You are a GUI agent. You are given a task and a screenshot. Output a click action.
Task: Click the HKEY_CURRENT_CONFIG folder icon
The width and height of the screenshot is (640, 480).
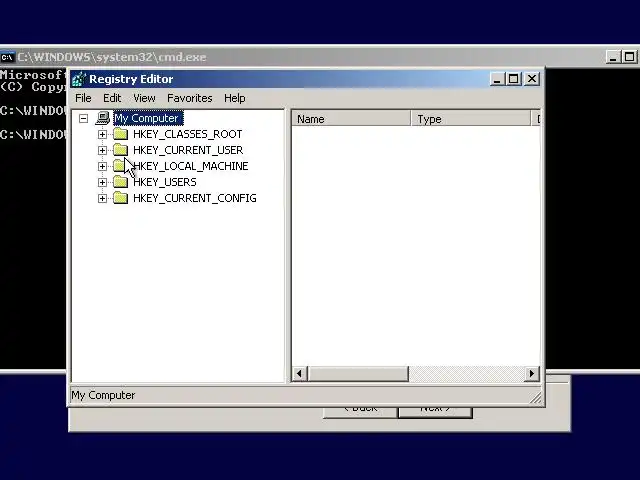tap(120, 198)
